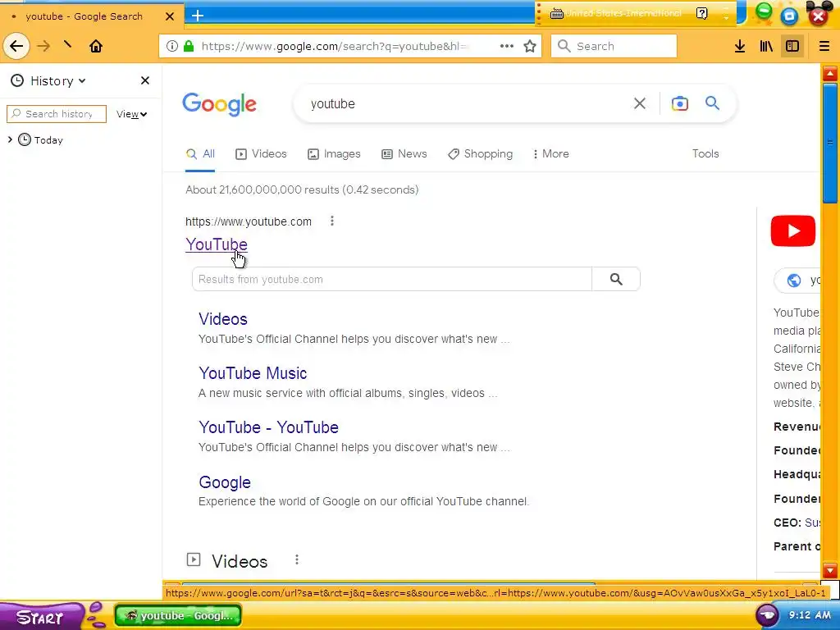The width and height of the screenshot is (840, 630).
Task: Open page actions three-dot menu in address bar
Action: [507, 46]
